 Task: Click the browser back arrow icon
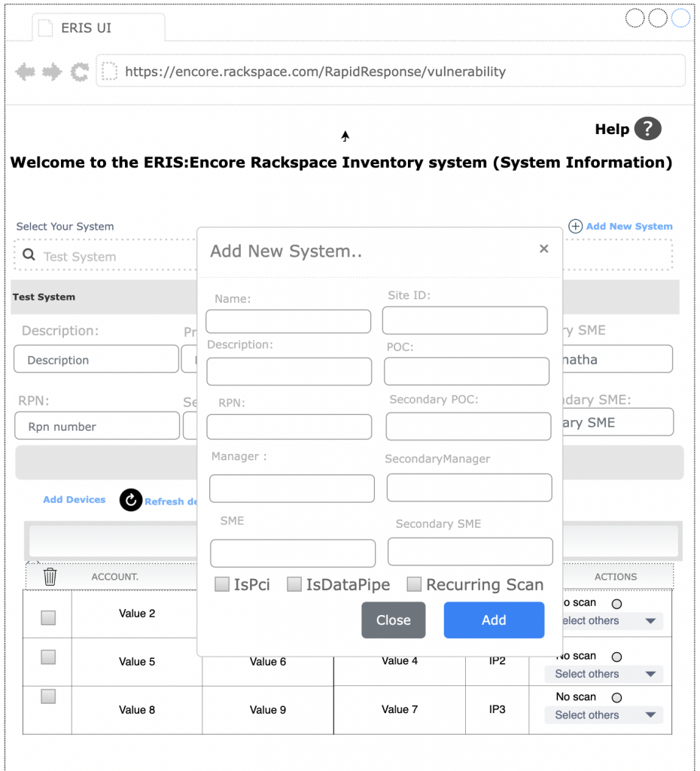[26, 72]
